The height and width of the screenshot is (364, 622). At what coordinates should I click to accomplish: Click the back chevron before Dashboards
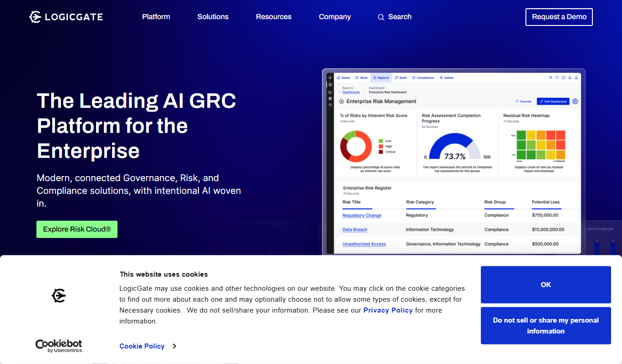340,92
